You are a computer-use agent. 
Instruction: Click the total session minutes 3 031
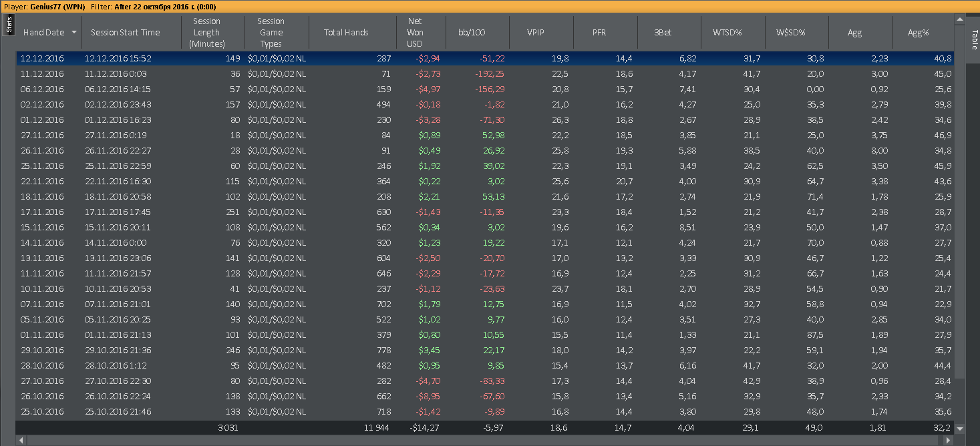tap(227, 427)
